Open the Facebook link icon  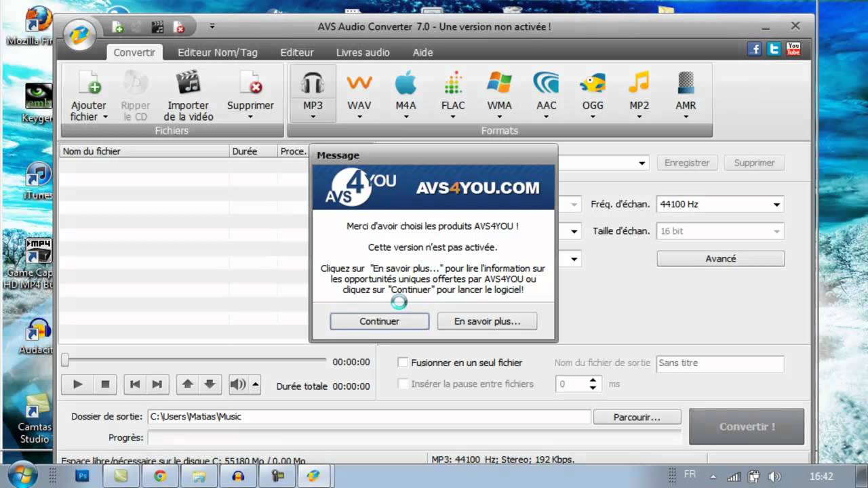click(x=754, y=49)
